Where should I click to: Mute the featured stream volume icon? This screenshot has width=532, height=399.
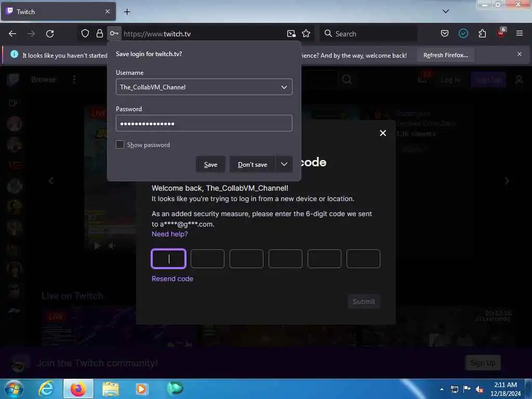click(x=112, y=245)
